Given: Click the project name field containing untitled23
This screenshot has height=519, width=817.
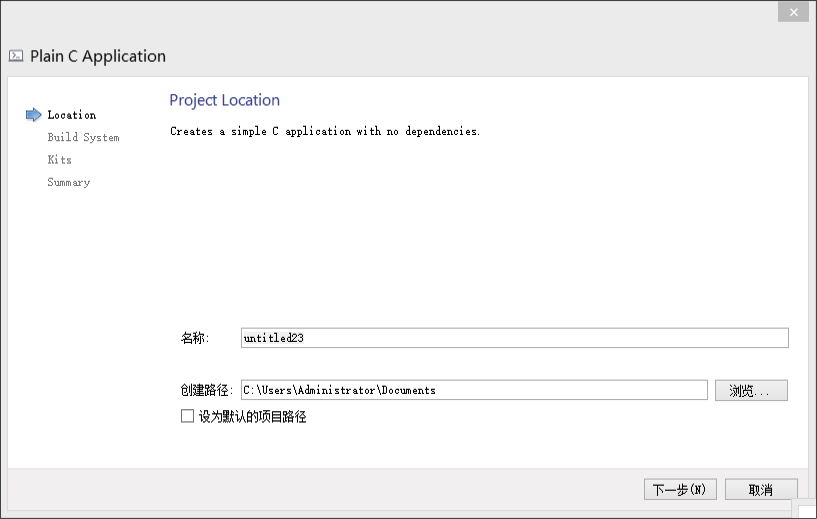Looking at the screenshot, I should coord(514,338).
